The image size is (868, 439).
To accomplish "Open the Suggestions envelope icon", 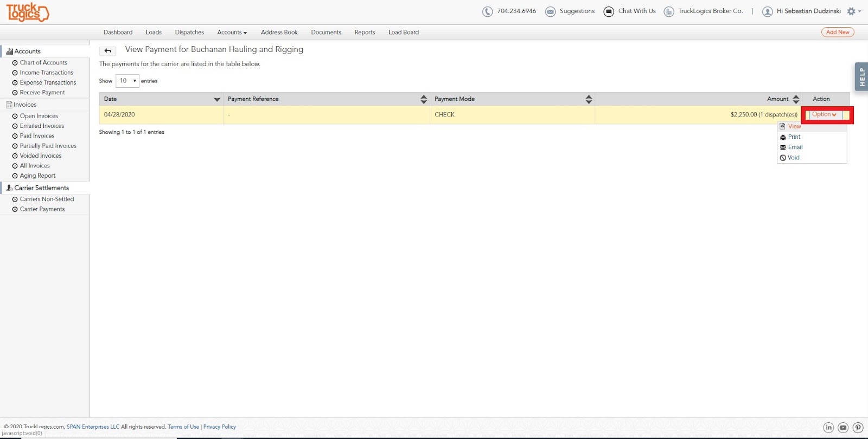I will (x=550, y=11).
